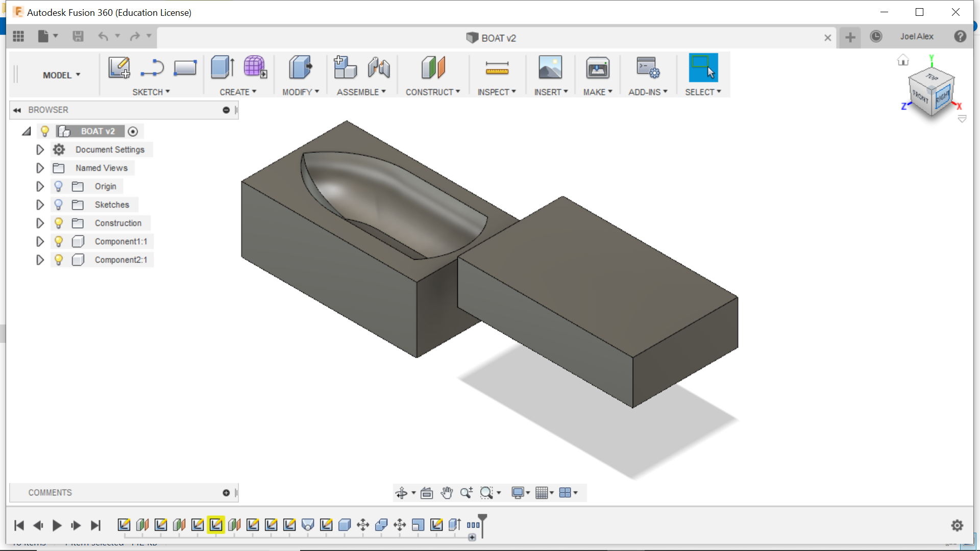Open the ADD-INS menu
The image size is (980, 551).
pos(647,92)
